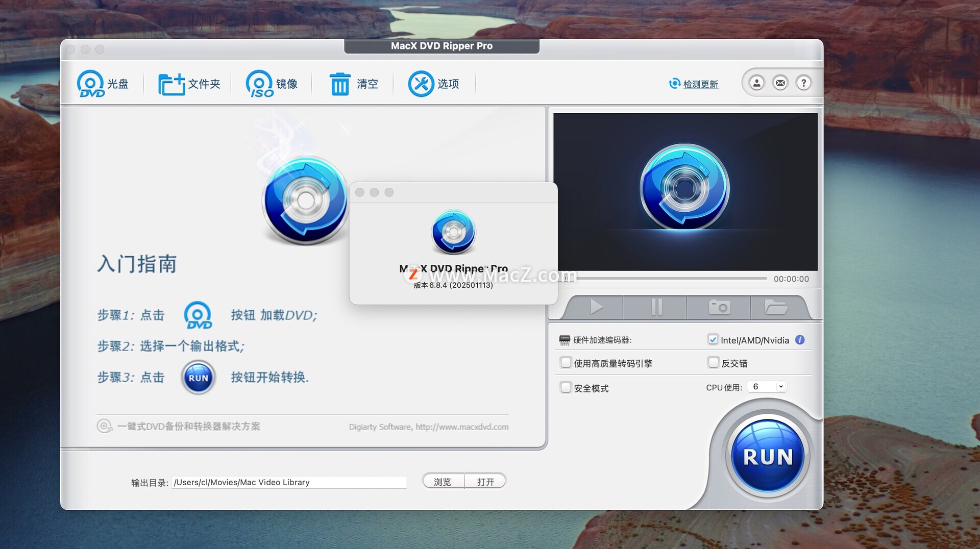This screenshot has height=549, width=980.
Task: Click the trash clear-list icon
Action: click(339, 84)
